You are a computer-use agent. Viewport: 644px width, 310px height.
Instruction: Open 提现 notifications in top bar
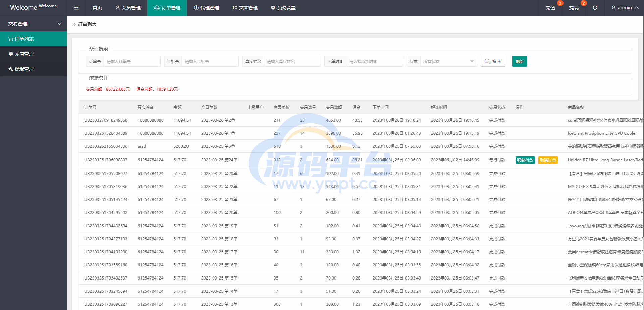point(574,8)
